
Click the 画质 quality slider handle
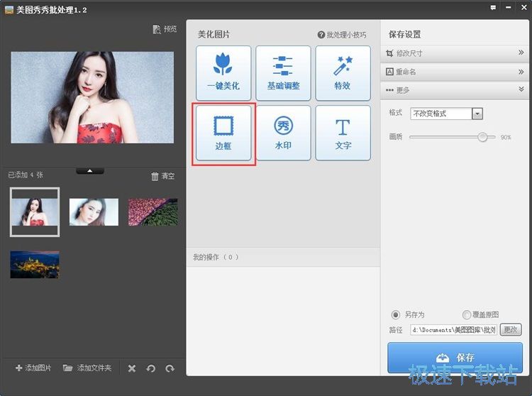[x=483, y=137]
